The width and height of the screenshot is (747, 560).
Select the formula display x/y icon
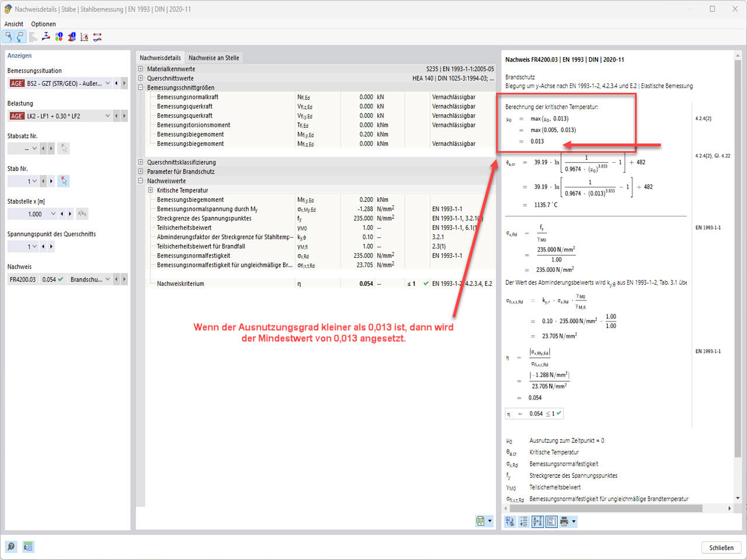coord(537,521)
